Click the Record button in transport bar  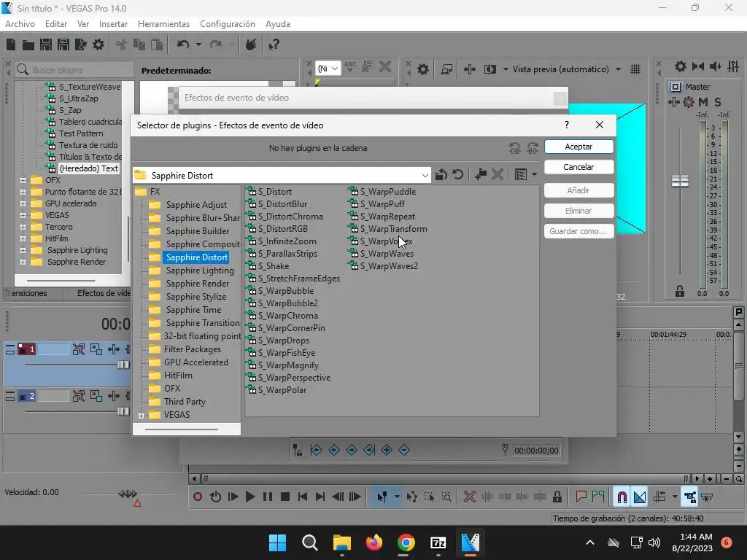pos(198,497)
